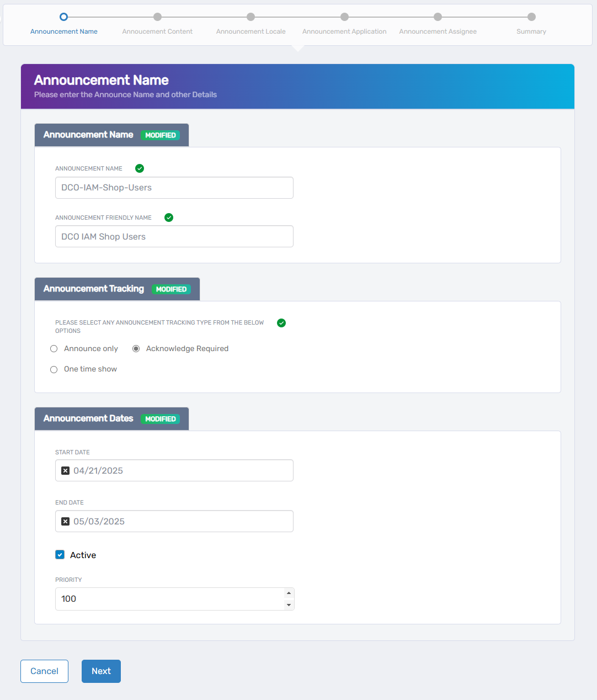Click the Announcement Name validation checkmark

pyautogui.click(x=140, y=168)
